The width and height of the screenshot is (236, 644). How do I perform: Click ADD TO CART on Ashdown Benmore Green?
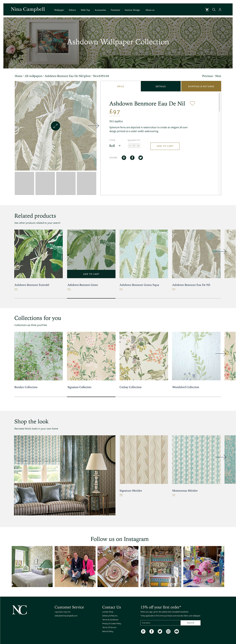[x=91, y=274]
